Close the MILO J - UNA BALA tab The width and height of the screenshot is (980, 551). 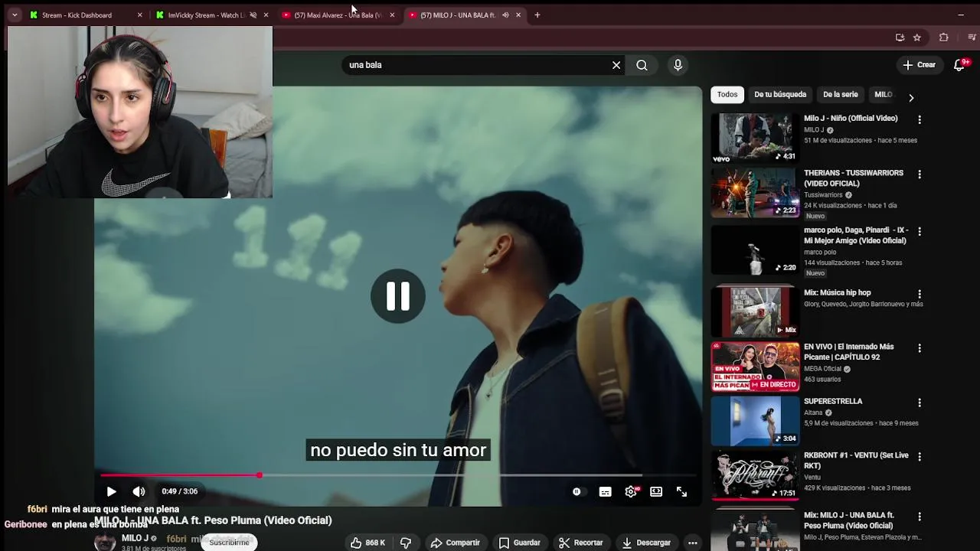(518, 15)
